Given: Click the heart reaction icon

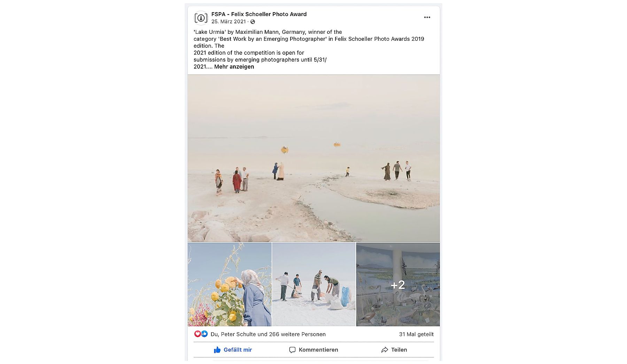Looking at the screenshot, I should point(198,334).
